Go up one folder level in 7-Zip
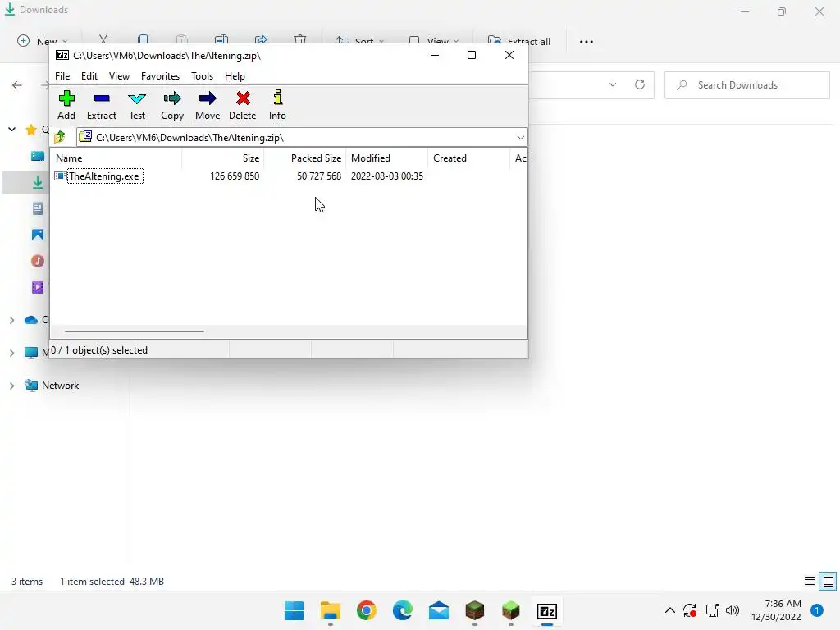Viewport: 840px width, 630px height. click(60, 137)
